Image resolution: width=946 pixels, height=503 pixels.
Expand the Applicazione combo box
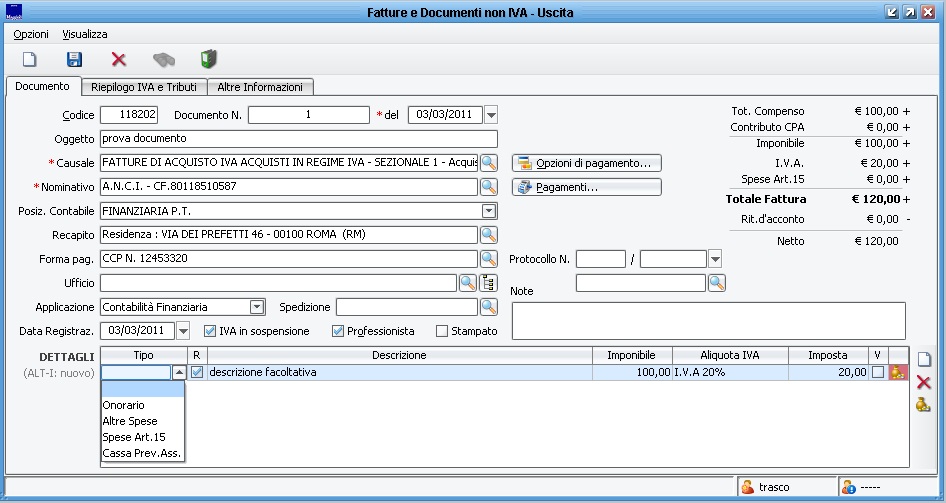coord(257,307)
